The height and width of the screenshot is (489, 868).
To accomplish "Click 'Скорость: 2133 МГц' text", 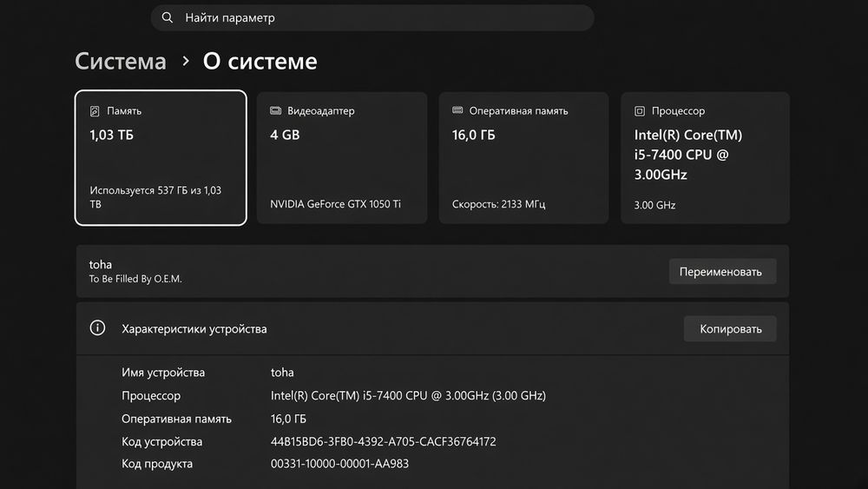I will click(x=499, y=204).
